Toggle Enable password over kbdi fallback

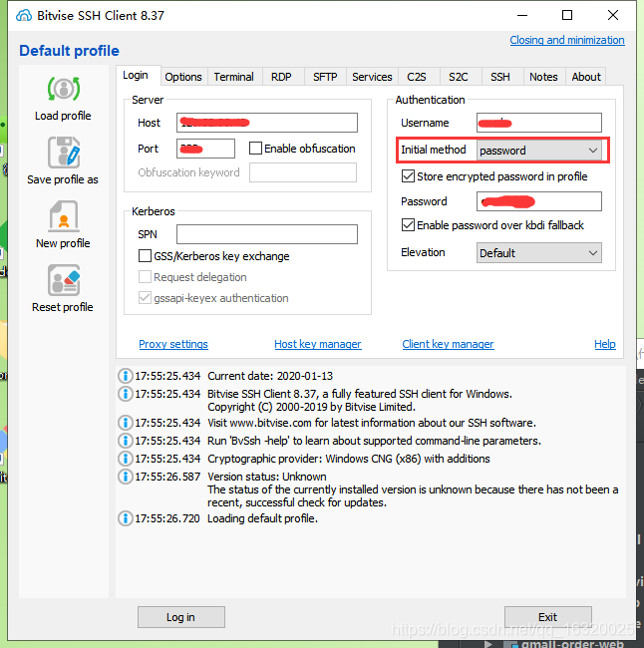408,225
